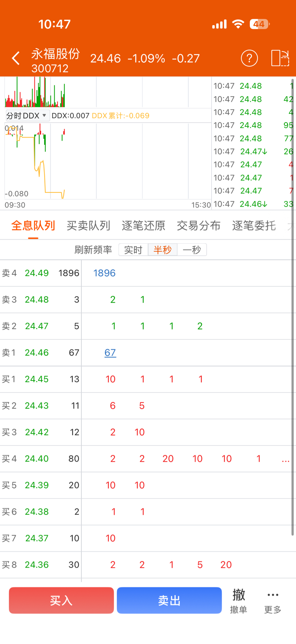Select the 买2 price 24.43
296x644 pixels.
pos(37,406)
